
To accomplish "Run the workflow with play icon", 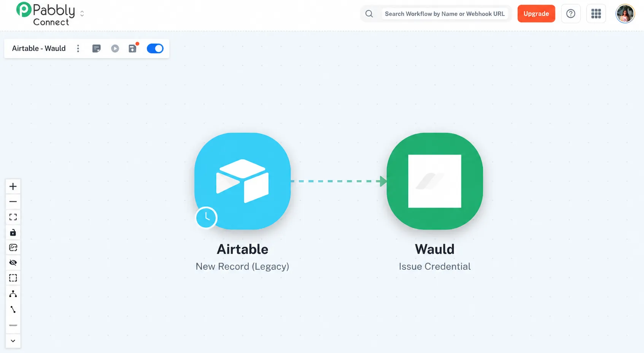I will [x=115, y=48].
